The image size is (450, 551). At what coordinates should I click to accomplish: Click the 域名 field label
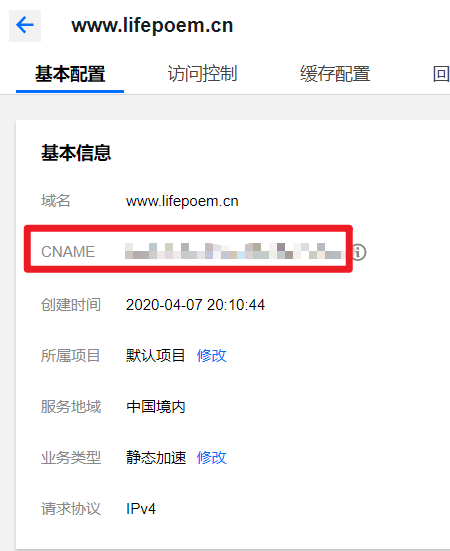pyautogui.click(x=56, y=201)
